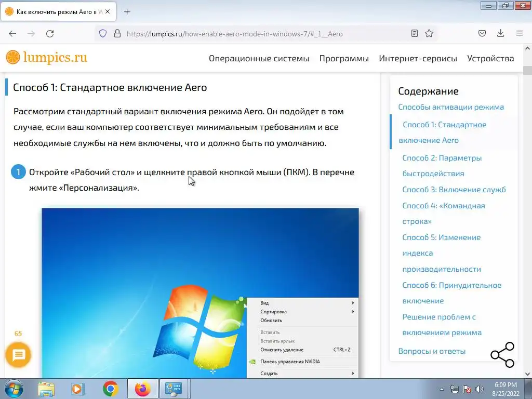Screen dimensions: 532x399
Task: Open Firefox hamburger menu
Action: 520,34
